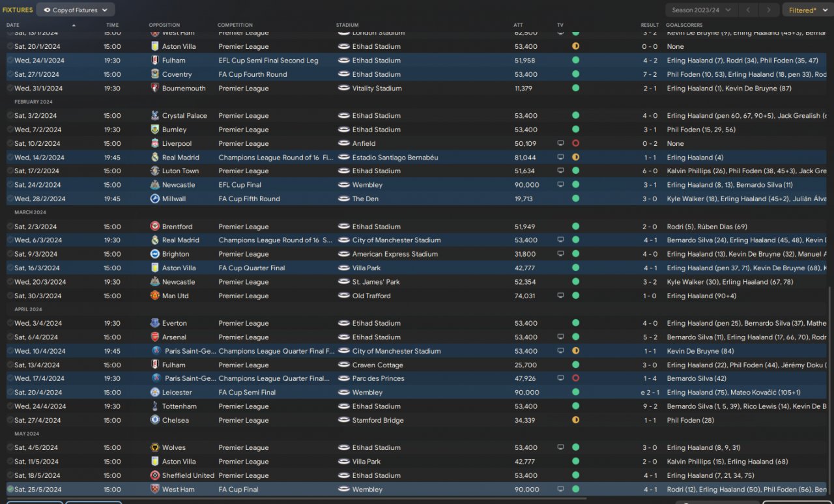Image resolution: width=834 pixels, height=504 pixels.
Task: Click the stadium icon beside Old Trafford
Action: [x=343, y=296]
